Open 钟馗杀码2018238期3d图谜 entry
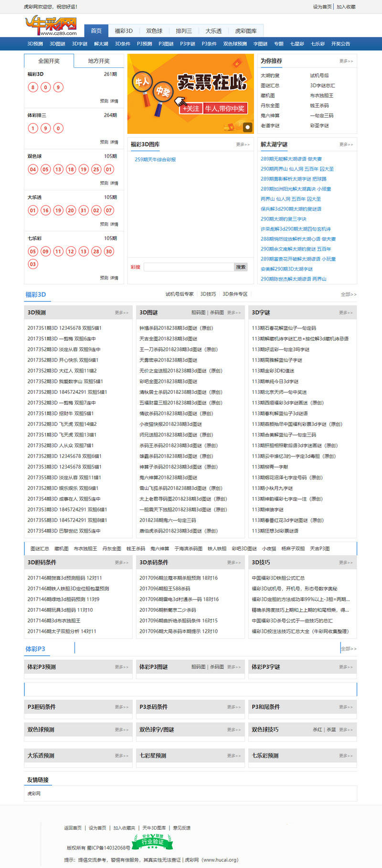The height and width of the screenshot is (868, 382). coord(176,328)
